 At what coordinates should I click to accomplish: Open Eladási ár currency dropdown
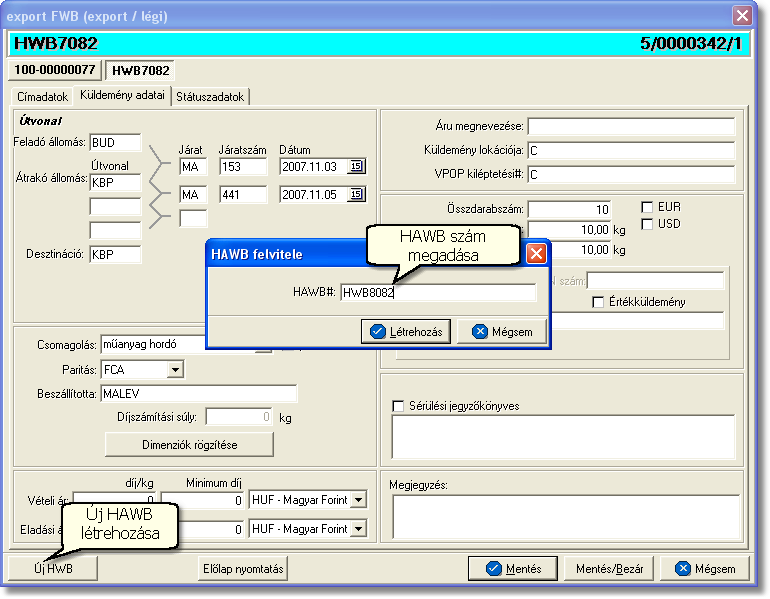359,529
